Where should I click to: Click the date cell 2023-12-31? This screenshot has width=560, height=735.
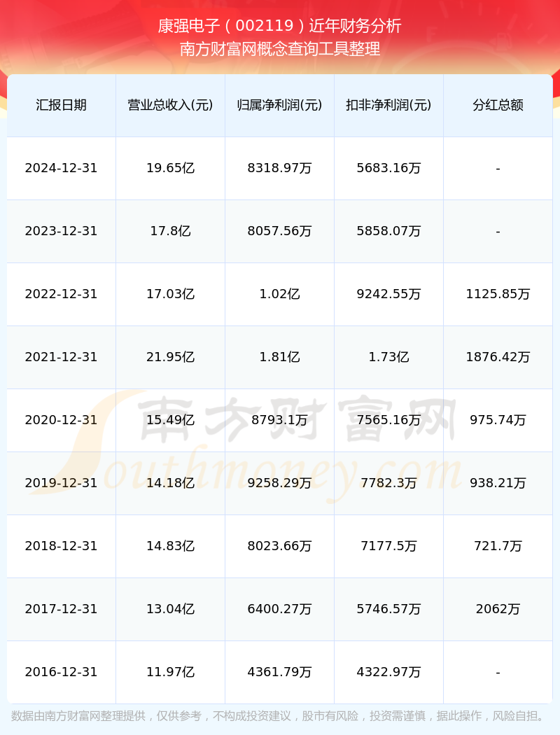pyautogui.click(x=62, y=231)
